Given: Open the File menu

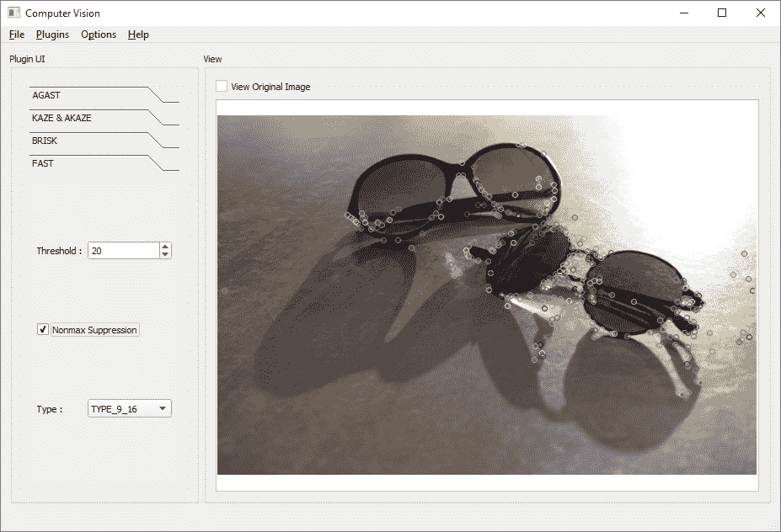Looking at the screenshot, I should coord(17,35).
